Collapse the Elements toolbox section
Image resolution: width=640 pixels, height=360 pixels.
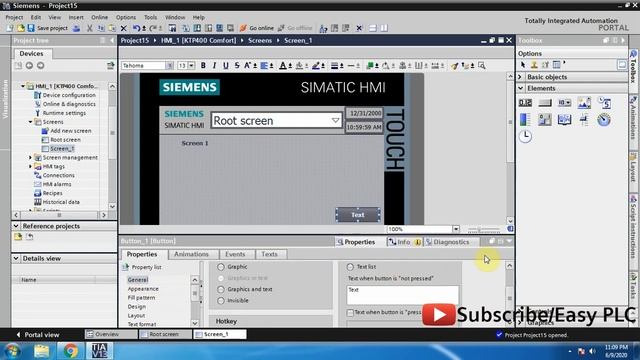click(x=520, y=88)
